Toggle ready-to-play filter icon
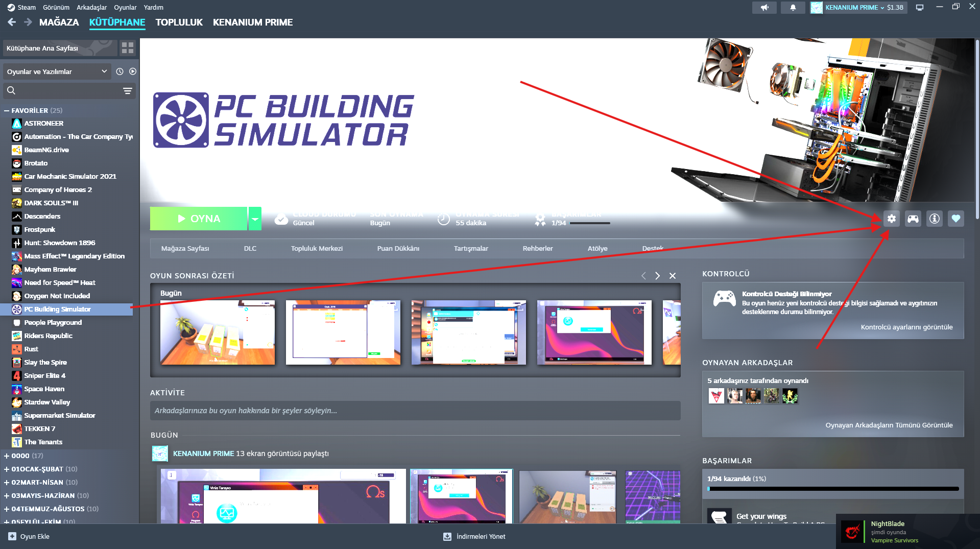This screenshot has width=980, height=549. [x=133, y=71]
